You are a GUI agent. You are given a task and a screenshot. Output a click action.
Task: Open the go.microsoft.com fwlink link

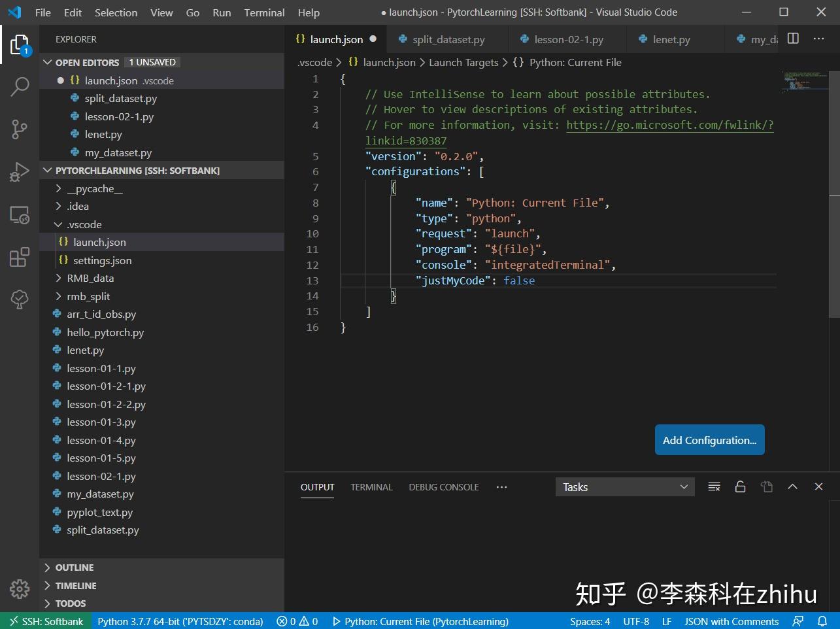(669, 125)
